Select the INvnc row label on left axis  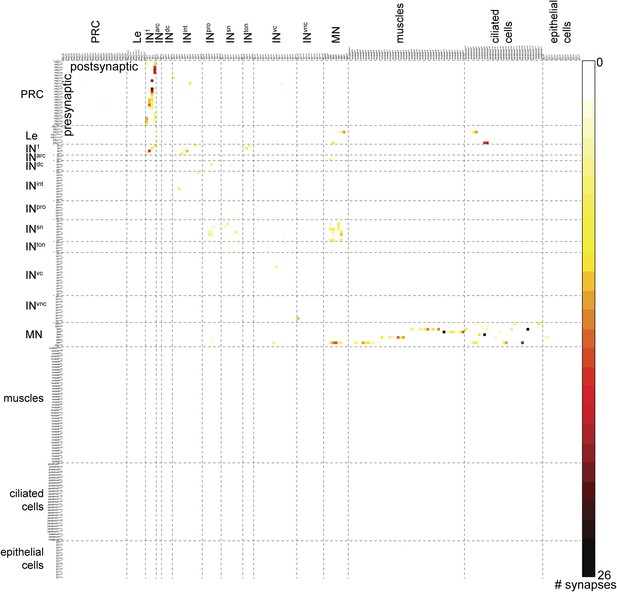click(x=36, y=305)
